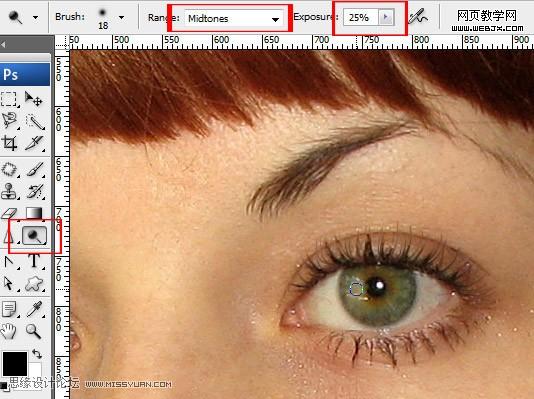Click the ruler origin corner box
Viewport: 534px width, 399px height.
[x=62, y=43]
